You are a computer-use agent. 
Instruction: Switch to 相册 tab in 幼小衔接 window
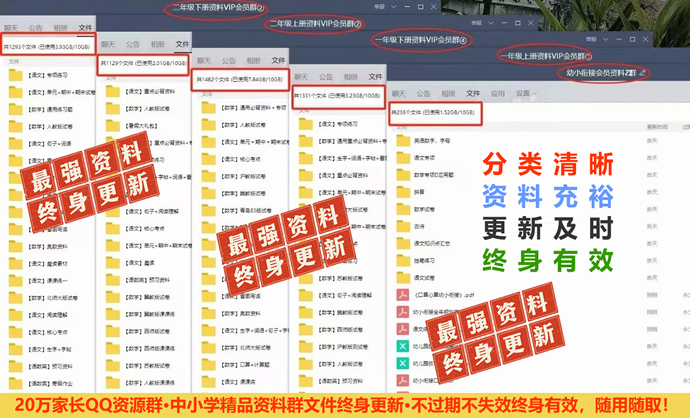coord(448,93)
